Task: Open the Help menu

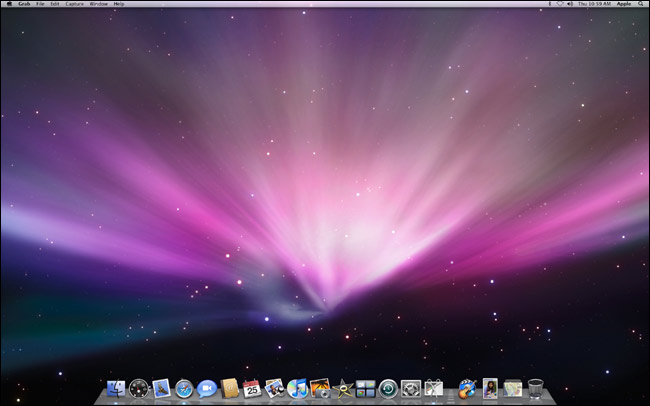Action: (119, 4)
